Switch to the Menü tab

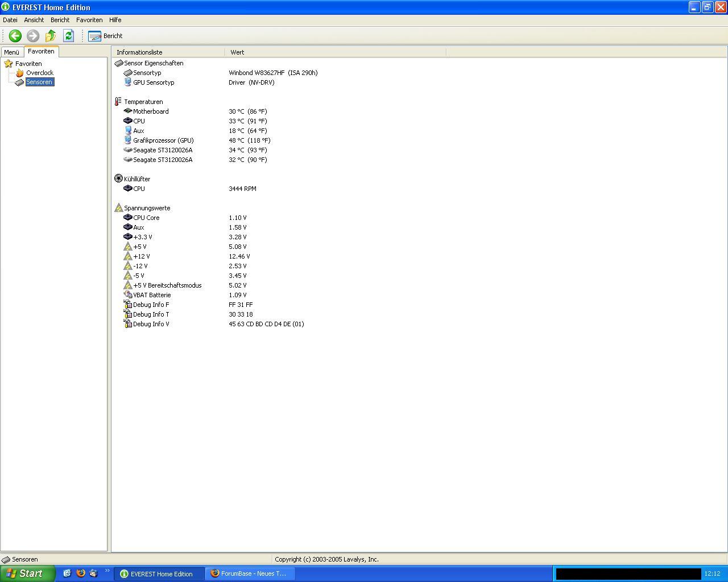click(11, 52)
